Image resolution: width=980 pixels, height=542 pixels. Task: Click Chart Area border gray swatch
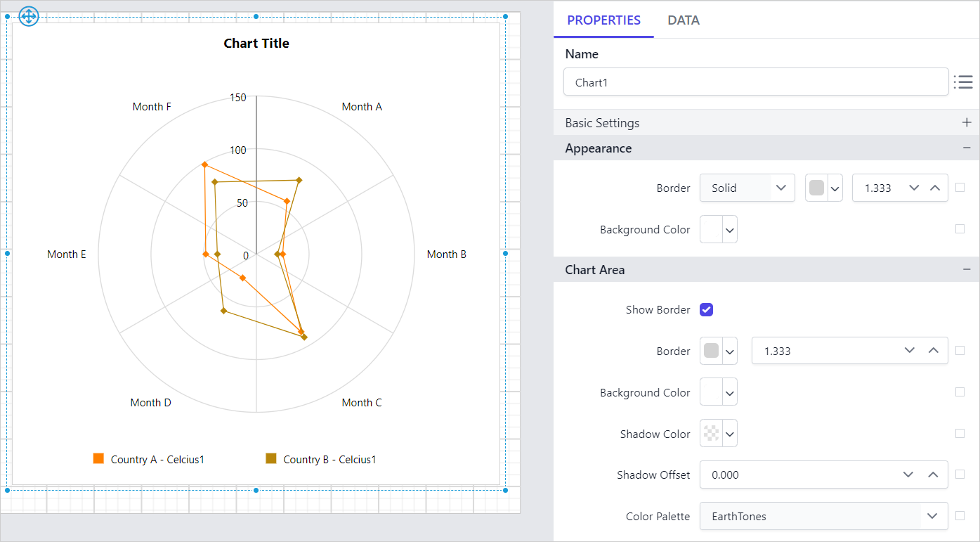point(711,351)
